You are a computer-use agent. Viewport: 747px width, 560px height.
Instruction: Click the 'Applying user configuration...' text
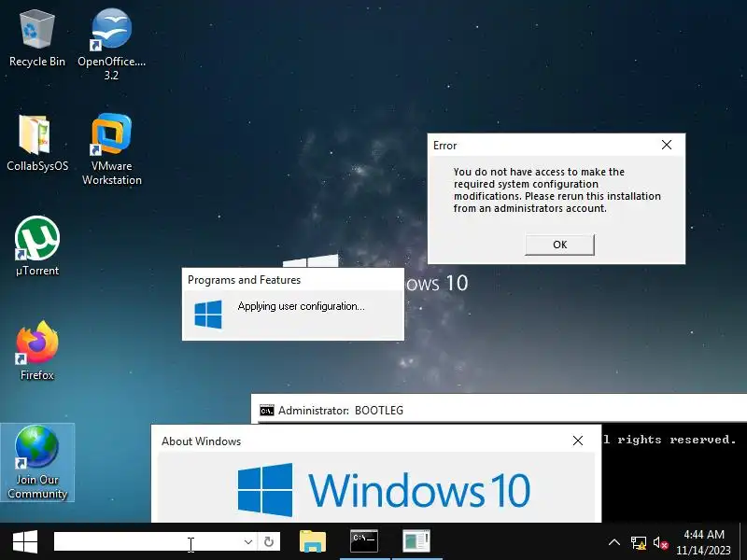point(301,306)
